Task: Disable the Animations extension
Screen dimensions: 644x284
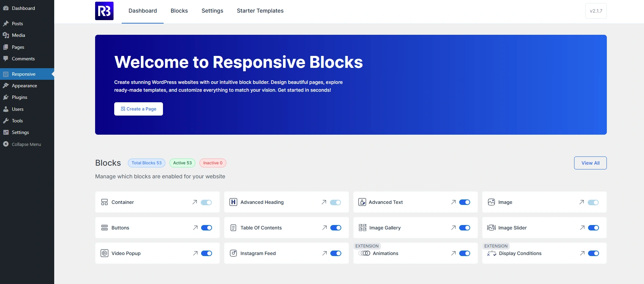Action: (x=465, y=253)
